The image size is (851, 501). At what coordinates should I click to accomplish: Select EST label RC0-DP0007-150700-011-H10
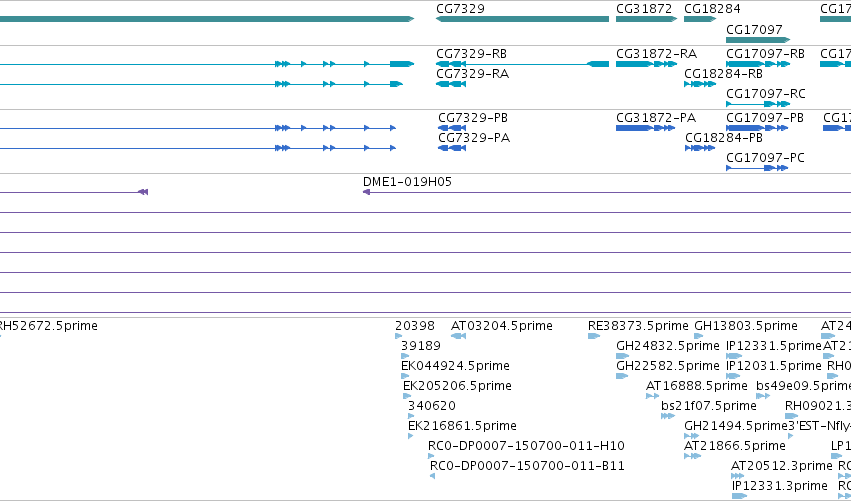(x=526, y=446)
